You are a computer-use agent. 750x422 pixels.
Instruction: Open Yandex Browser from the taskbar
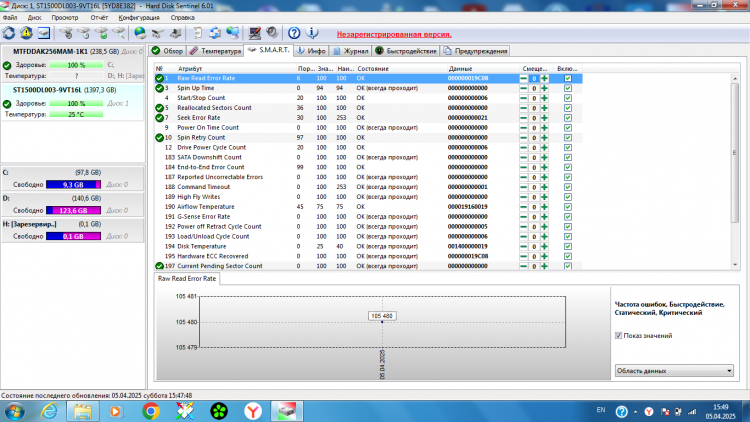(253, 411)
